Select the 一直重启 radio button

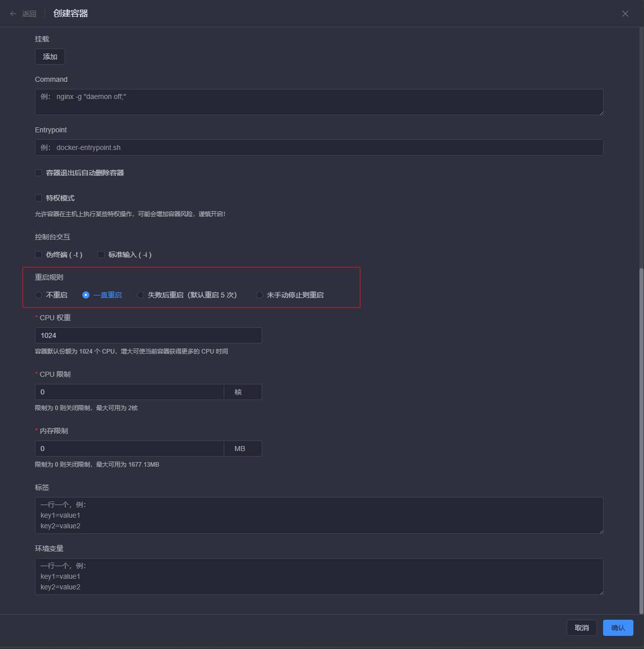[x=86, y=295]
